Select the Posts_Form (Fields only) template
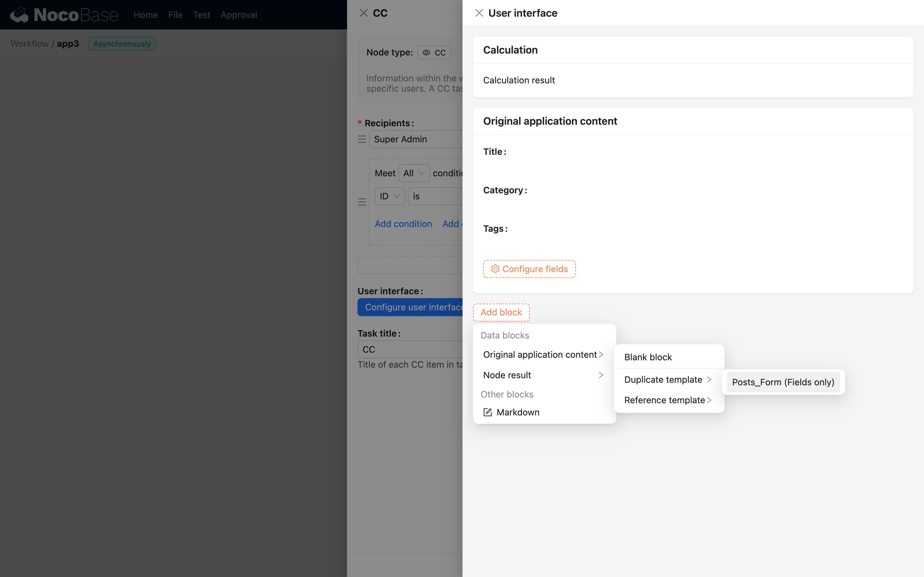 [x=783, y=382]
